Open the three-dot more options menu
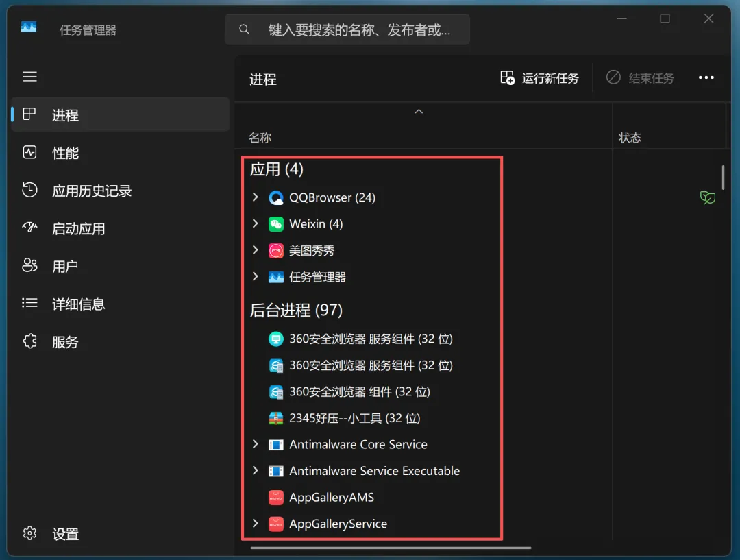This screenshot has width=740, height=560. click(x=706, y=77)
